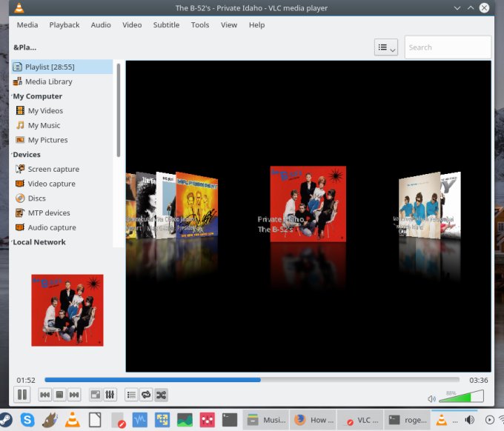Image resolution: width=504 pixels, height=431 pixels.
Task: Open extended settings equalizer icon
Action: [x=110, y=395]
